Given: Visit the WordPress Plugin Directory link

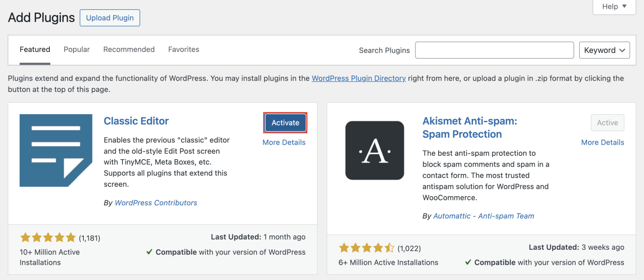Looking at the screenshot, I should 358,78.
